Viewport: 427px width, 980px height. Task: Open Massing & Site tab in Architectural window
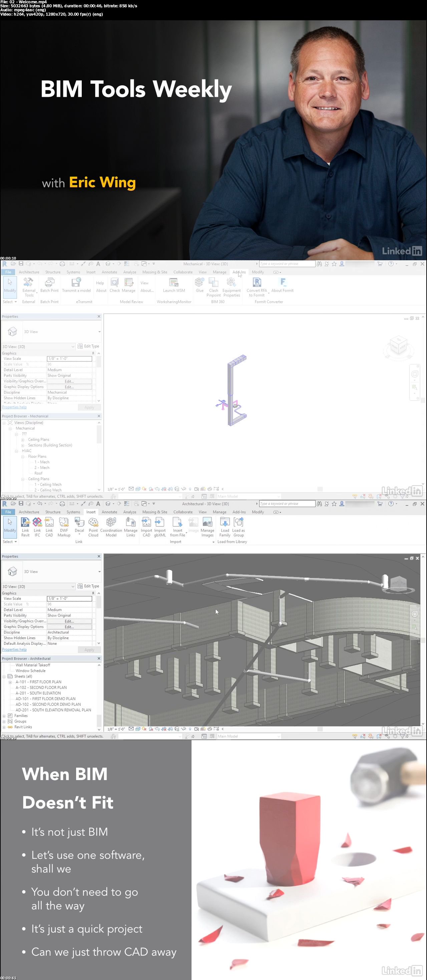click(x=155, y=512)
